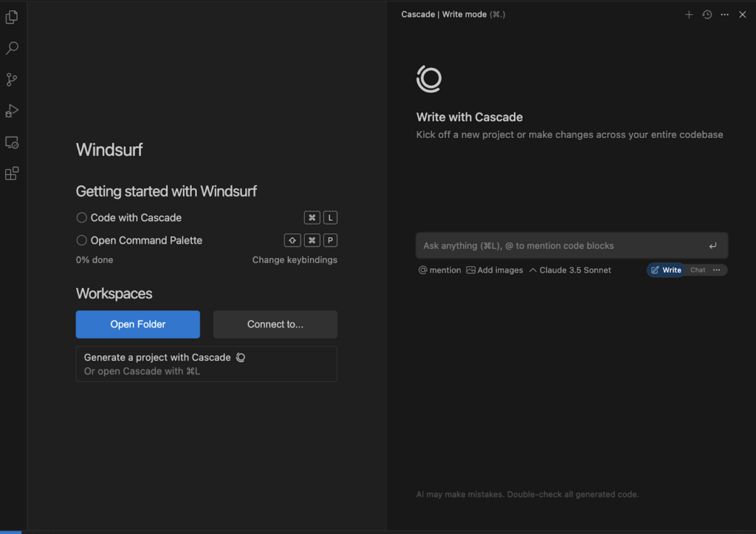The width and height of the screenshot is (756, 534).
Task: Click the Write with Cascade heading
Action: (x=470, y=117)
